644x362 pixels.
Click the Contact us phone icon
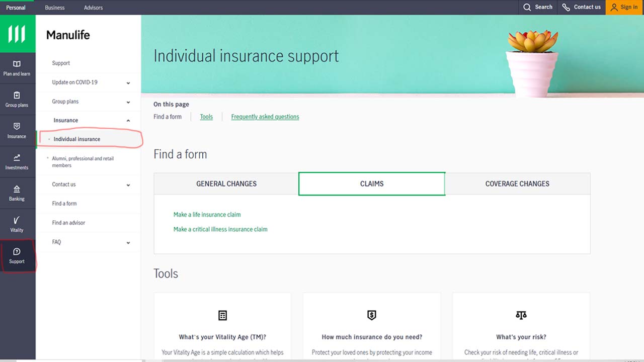point(566,7)
